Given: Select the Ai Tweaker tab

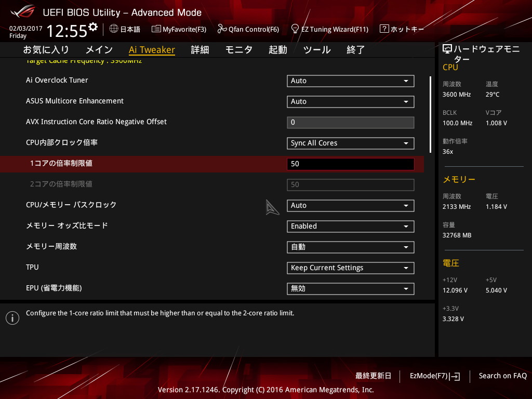Looking at the screenshot, I should [152, 50].
